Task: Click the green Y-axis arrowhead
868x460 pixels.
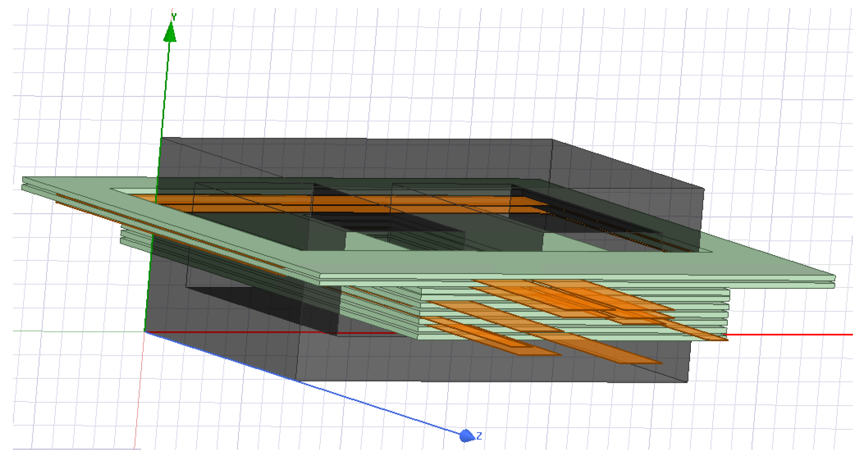Action: coord(170,32)
